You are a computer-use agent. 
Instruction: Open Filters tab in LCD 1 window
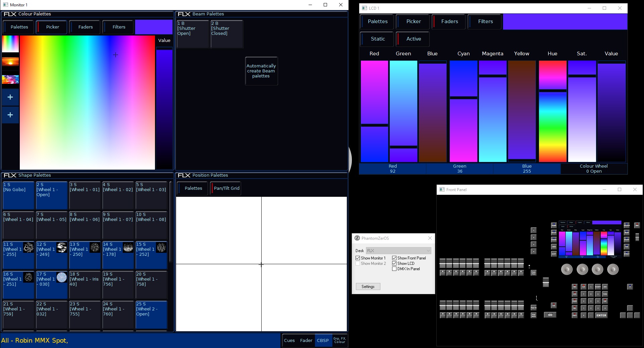coord(485,21)
